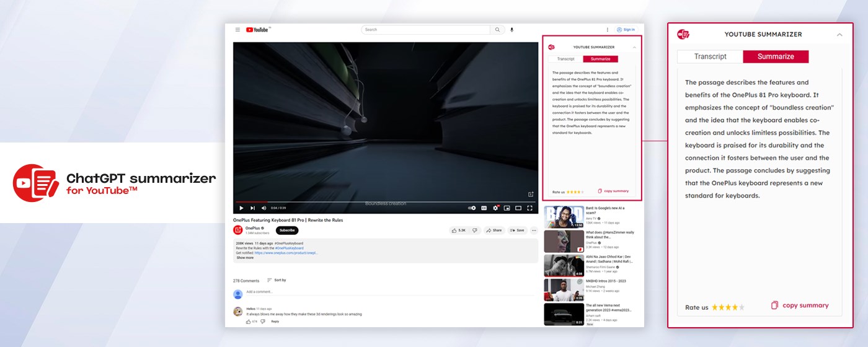The image size is (868, 347).
Task: Open the all new Verna video thumbnail
Action: (x=564, y=314)
